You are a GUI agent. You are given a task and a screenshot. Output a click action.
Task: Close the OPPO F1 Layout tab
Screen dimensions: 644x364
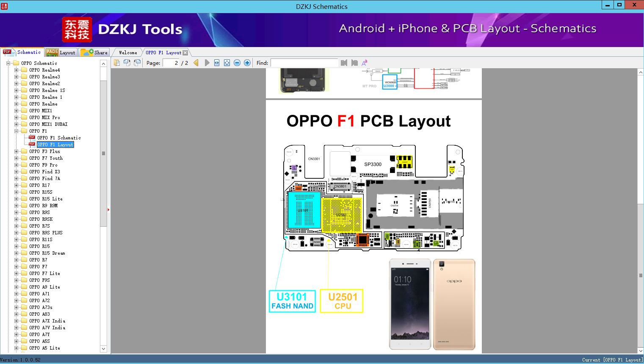click(x=185, y=53)
